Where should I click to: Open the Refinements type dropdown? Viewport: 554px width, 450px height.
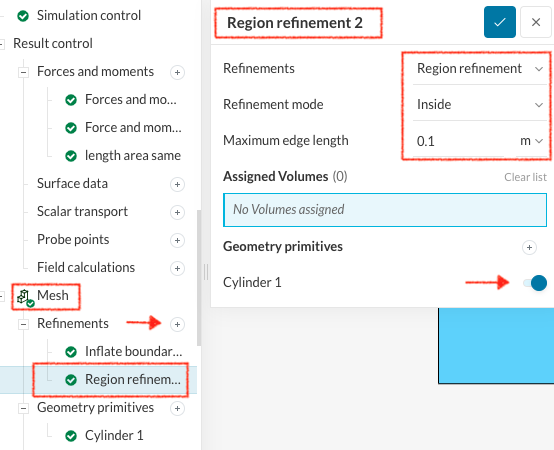[480, 69]
